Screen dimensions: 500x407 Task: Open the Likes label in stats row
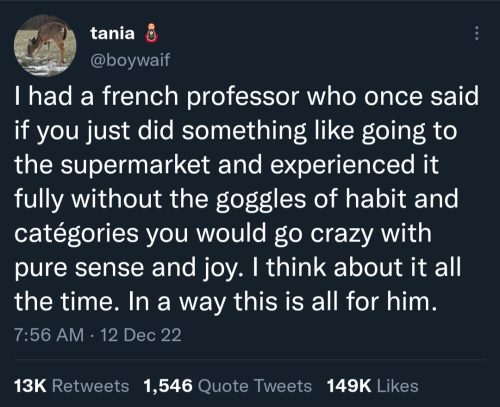tap(398, 386)
